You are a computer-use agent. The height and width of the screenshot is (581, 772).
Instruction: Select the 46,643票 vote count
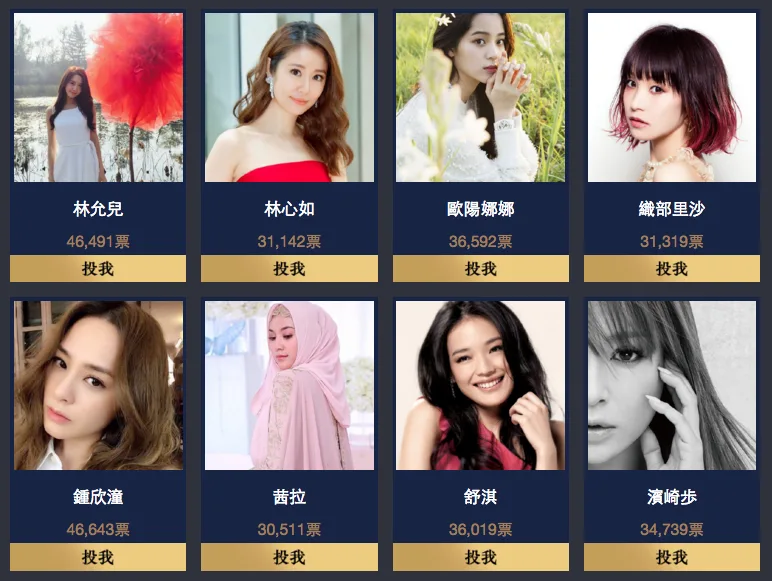point(98,529)
